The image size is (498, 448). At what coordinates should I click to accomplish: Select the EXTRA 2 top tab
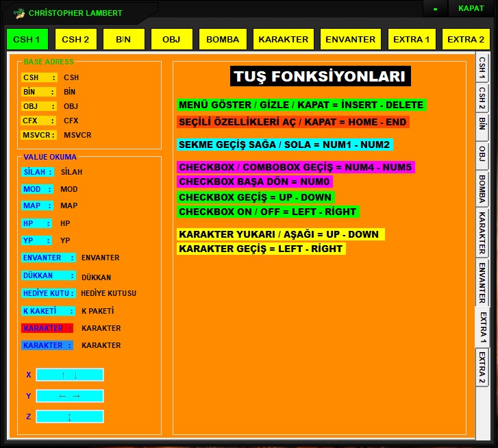point(466,39)
